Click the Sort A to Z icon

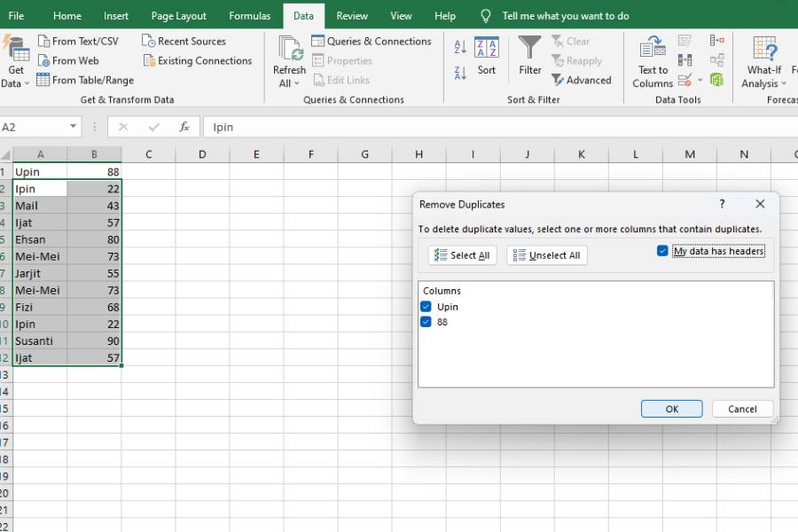(x=460, y=47)
